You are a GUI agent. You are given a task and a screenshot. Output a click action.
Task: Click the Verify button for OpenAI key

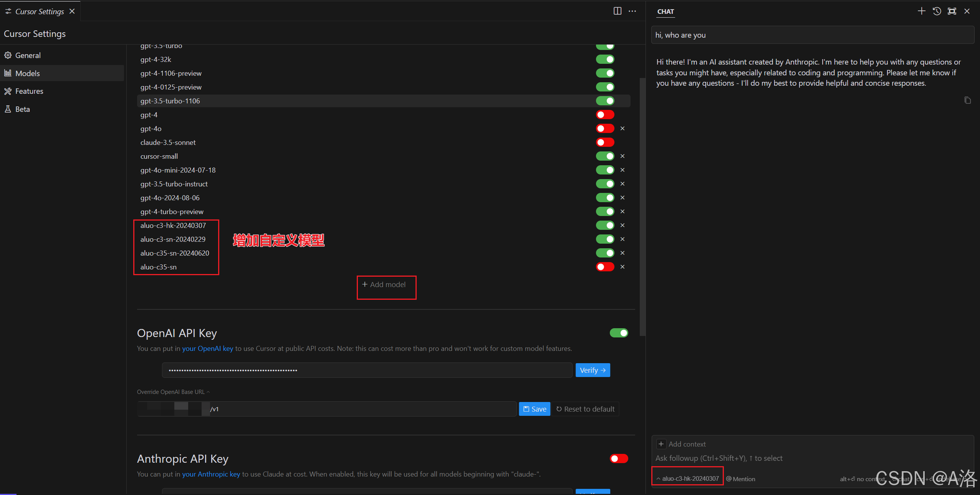coord(593,370)
